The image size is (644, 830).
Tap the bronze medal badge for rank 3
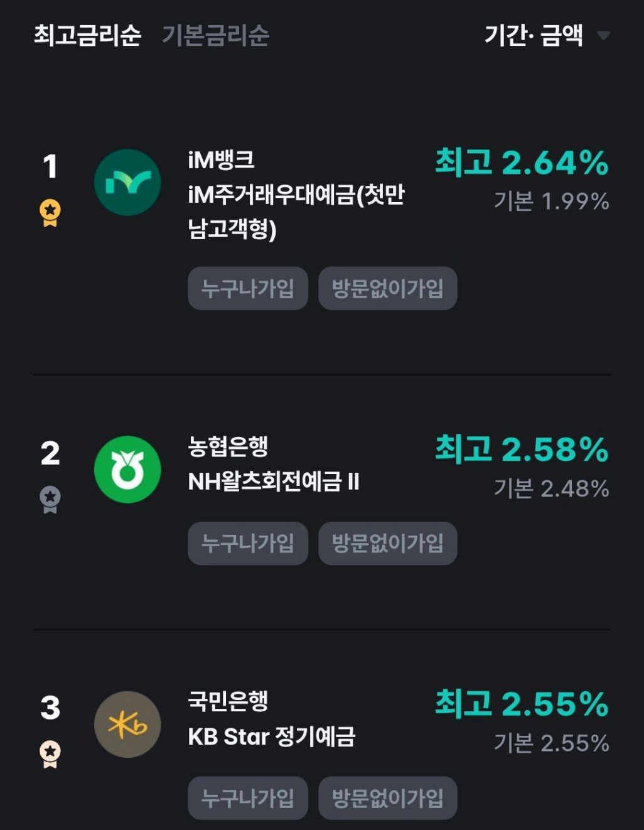(50, 754)
